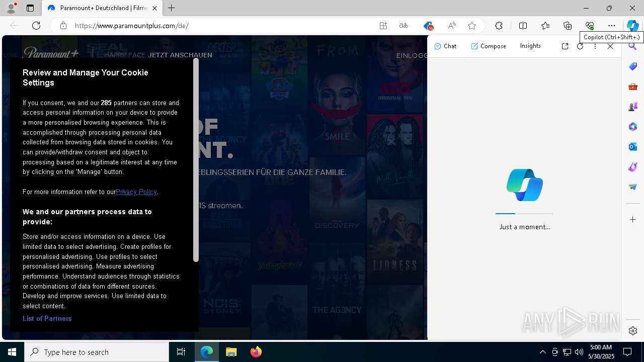644x362 pixels.
Task: Open the Extensions puzzle icon
Action: coord(499,26)
